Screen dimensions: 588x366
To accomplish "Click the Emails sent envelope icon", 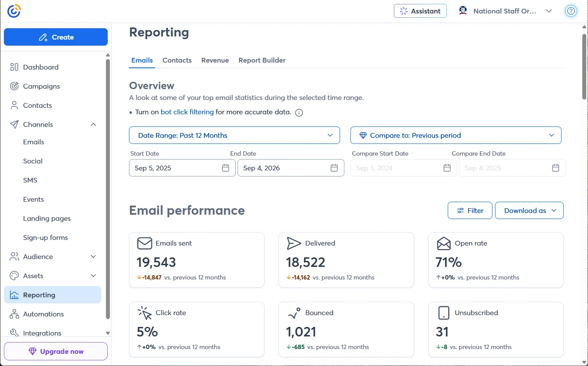I will coord(145,243).
